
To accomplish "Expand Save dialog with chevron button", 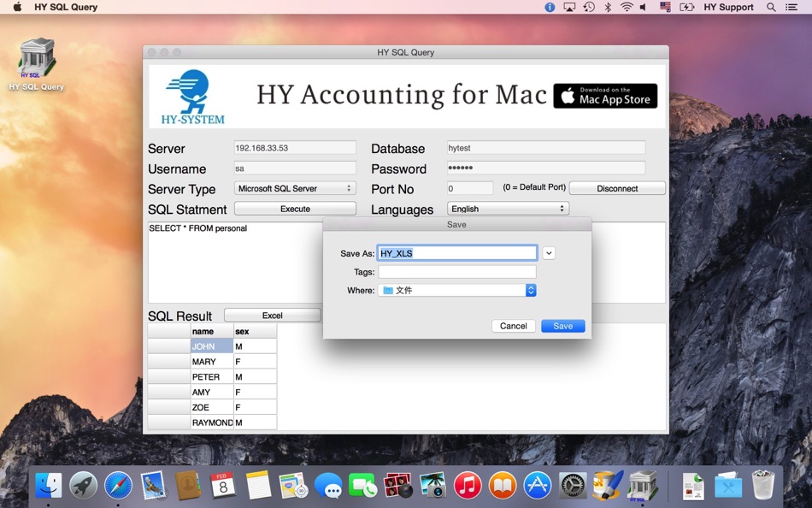I will pos(549,253).
